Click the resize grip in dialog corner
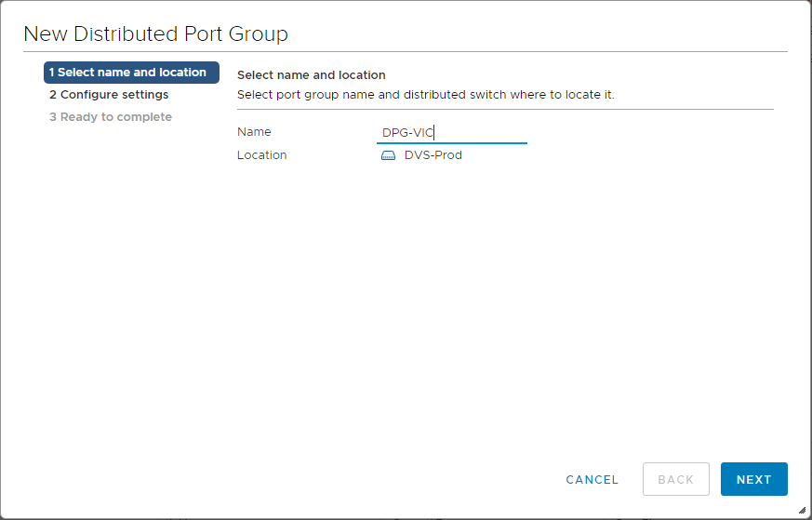The width and height of the screenshot is (812, 520). [x=802, y=510]
